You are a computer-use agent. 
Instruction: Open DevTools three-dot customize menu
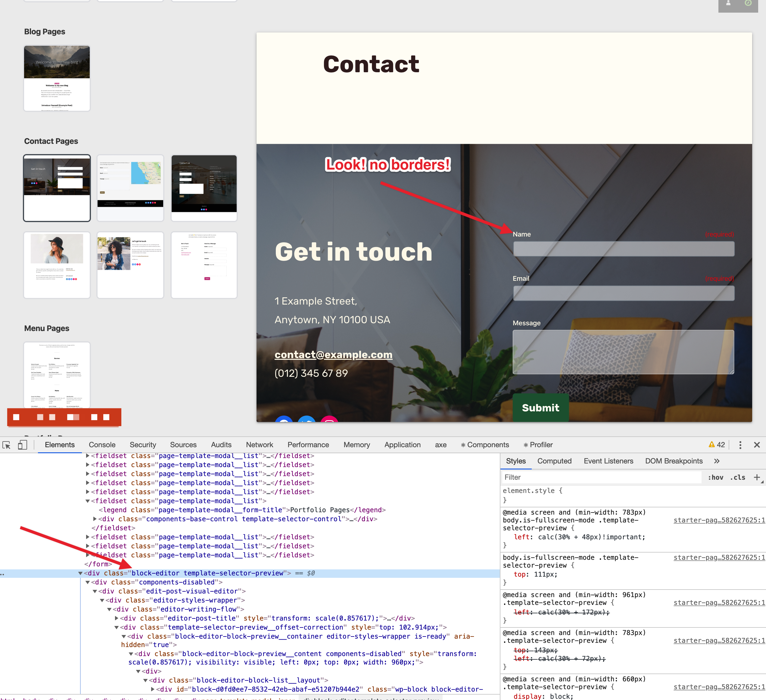pyautogui.click(x=740, y=445)
